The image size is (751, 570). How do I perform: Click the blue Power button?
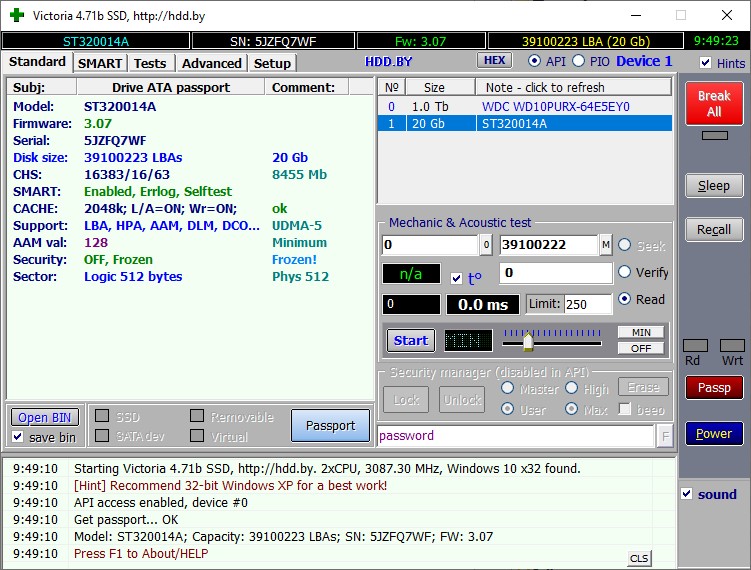714,434
